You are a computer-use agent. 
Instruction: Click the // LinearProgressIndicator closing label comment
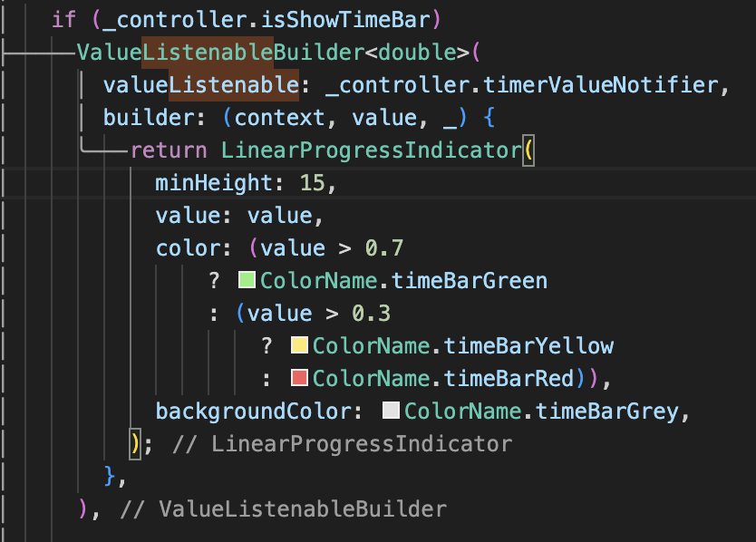point(343,443)
